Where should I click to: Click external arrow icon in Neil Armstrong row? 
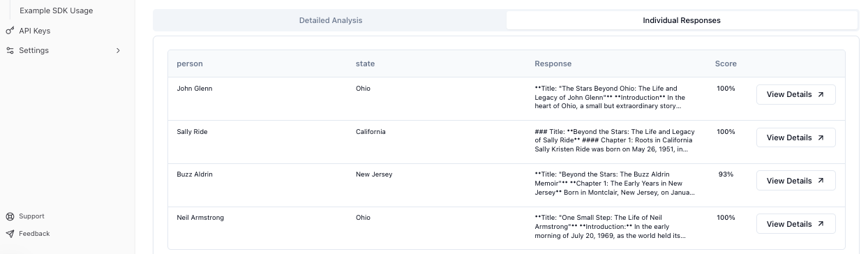[821, 224]
